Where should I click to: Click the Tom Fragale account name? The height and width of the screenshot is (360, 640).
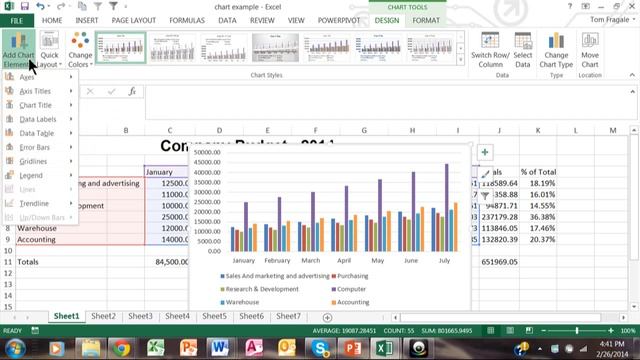[x=609, y=20]
